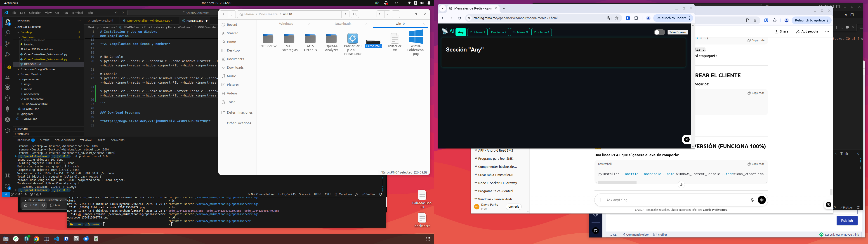
Task: Click the Google Translate icon in the address bar
Action: tap(609, 18)
